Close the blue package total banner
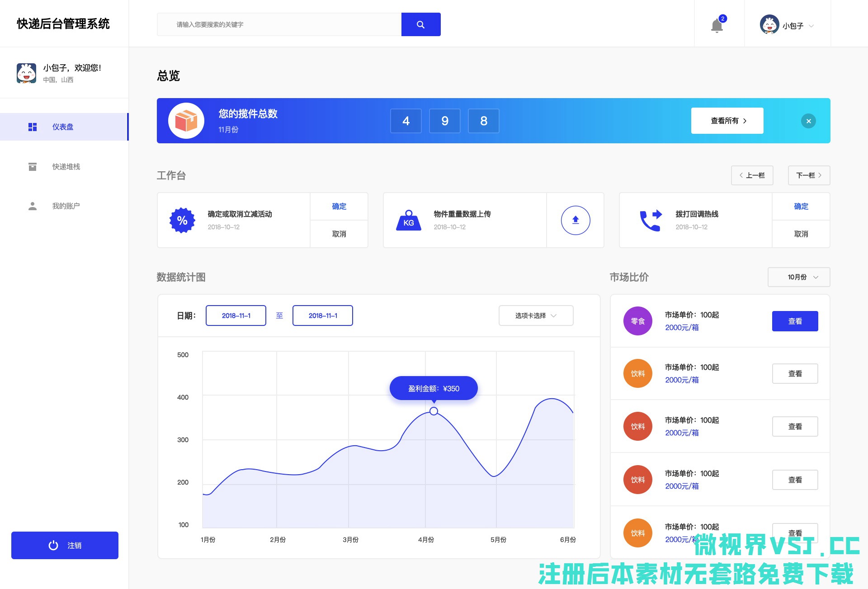The image size is (868, 589). [x=808, y=121]
